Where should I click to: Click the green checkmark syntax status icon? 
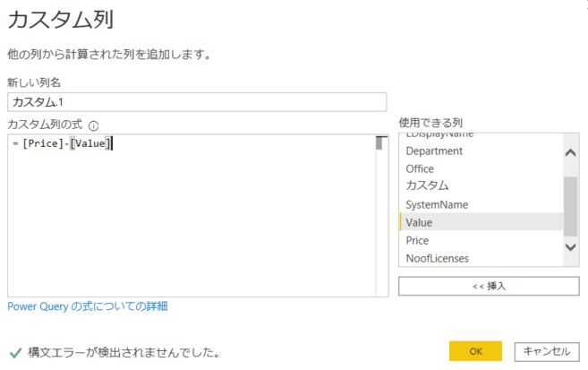(15, 353)
